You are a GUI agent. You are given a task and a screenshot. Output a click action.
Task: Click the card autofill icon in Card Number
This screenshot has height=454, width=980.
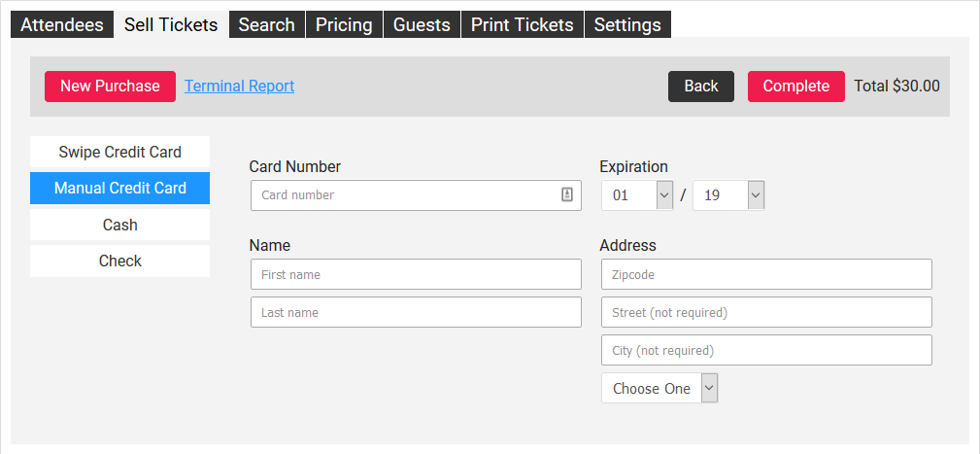tap(567, 194)
